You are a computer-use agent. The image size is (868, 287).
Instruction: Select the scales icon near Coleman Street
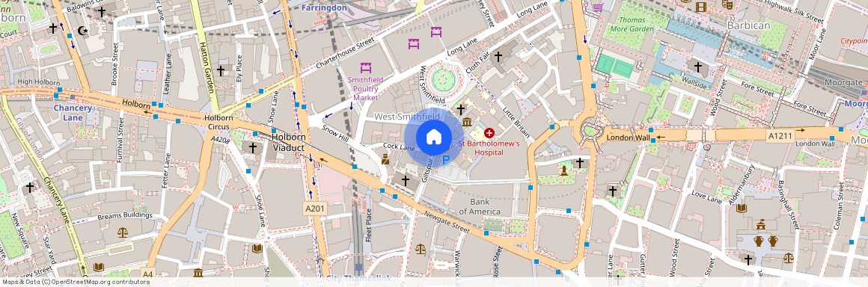(x=788, y=258)
